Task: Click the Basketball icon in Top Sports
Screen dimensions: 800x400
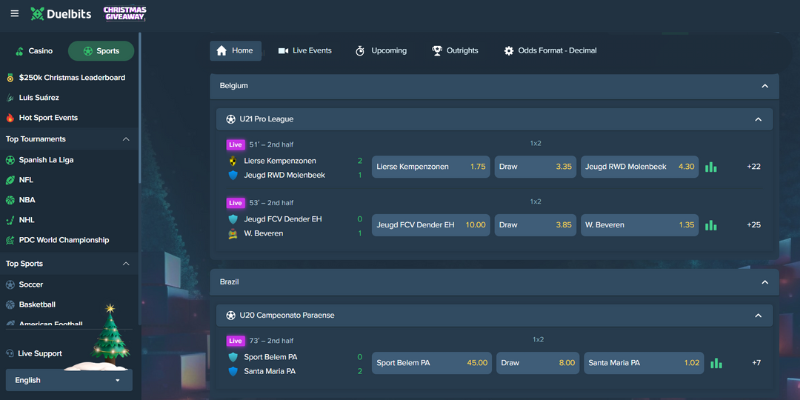Action: click(10, 304)
